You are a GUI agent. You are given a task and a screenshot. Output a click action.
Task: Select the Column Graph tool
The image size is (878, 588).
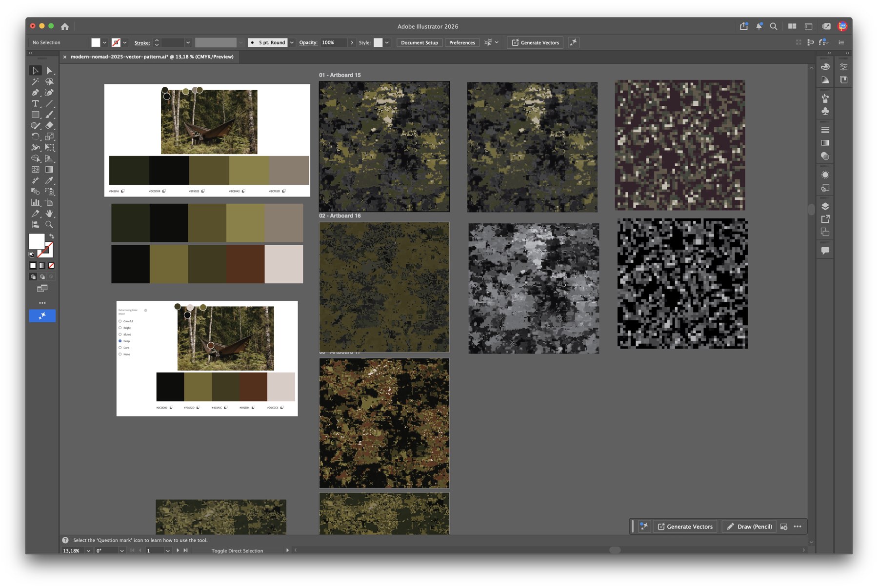tap(35, 203)
